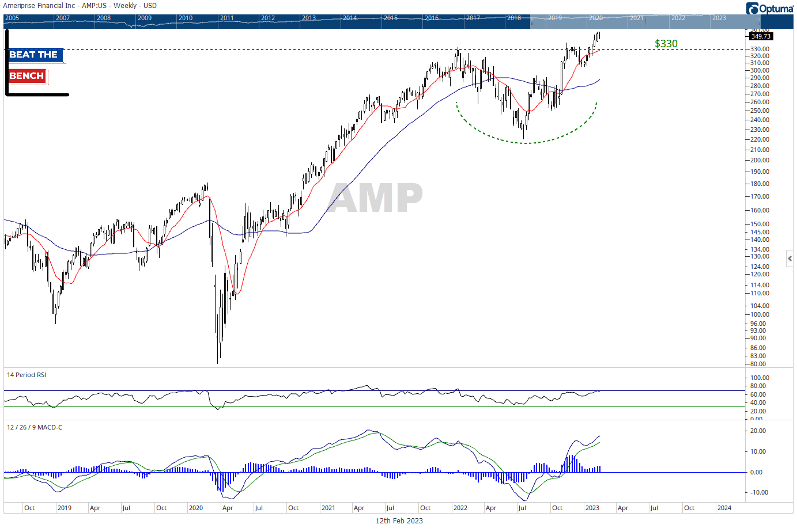Click the 2024 label on the bottom date axis
The height and width of the screenshot is (532, 797).
(x=724, y=508)
